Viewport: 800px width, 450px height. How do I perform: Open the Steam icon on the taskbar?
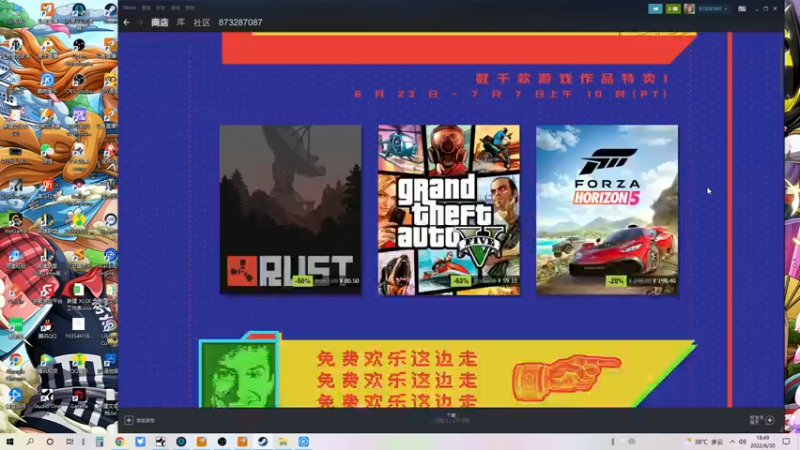coord(263,442)
